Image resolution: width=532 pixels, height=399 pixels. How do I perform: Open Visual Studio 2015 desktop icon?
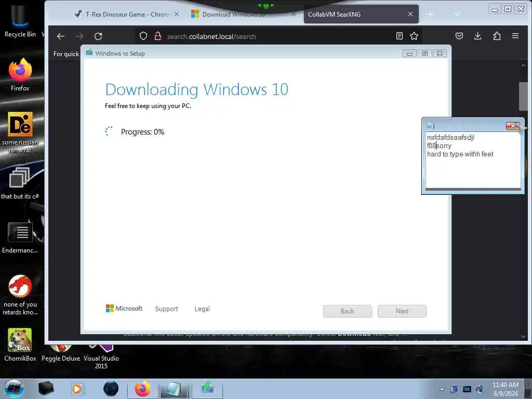click(101, 356)
